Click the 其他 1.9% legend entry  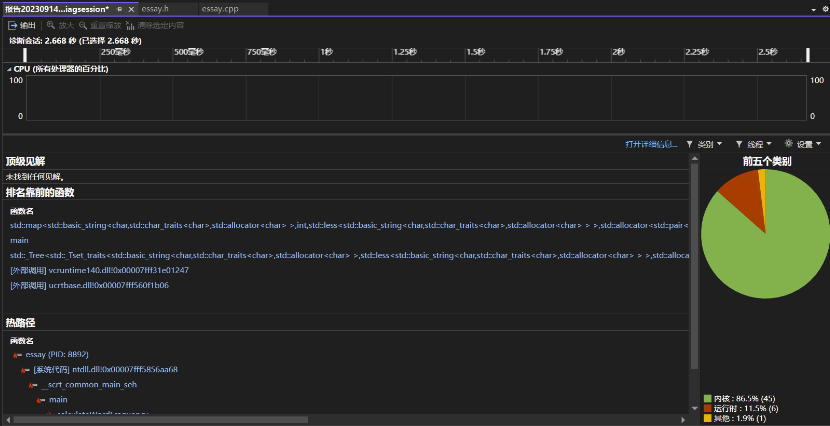pyautogui.click(x=735, y=419)
